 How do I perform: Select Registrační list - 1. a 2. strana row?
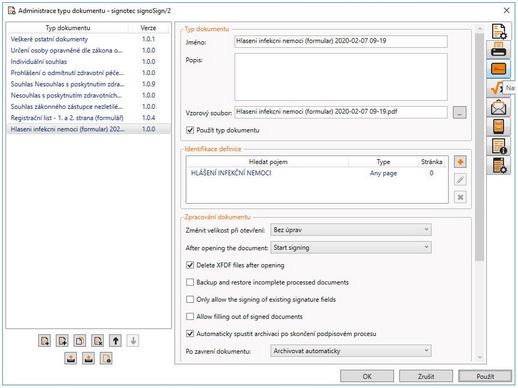88,118
